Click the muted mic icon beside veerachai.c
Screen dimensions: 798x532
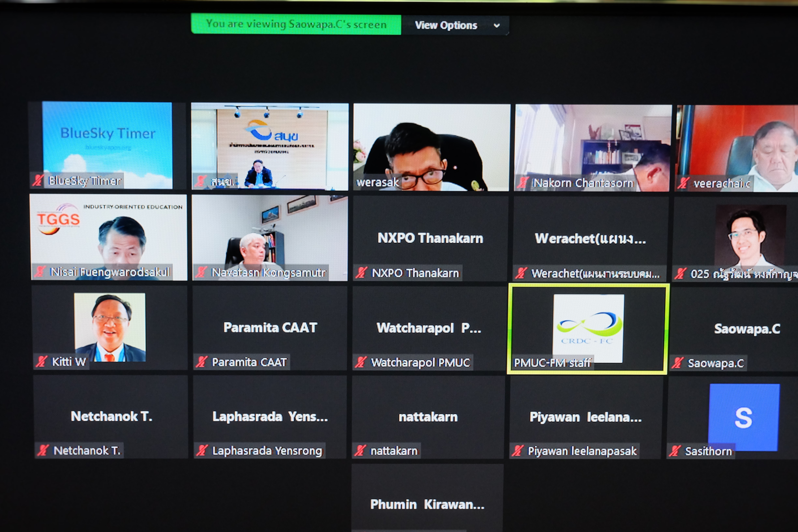point(683,183)
